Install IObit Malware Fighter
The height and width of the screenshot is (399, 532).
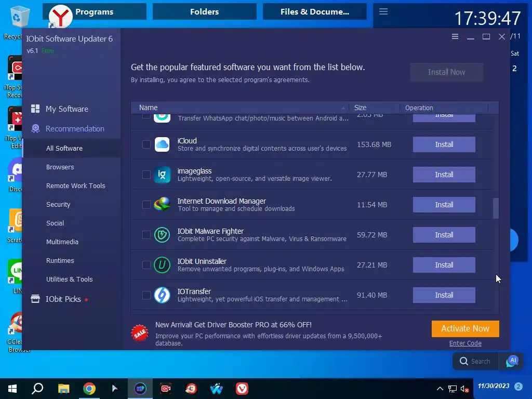[x=444, y=235]
